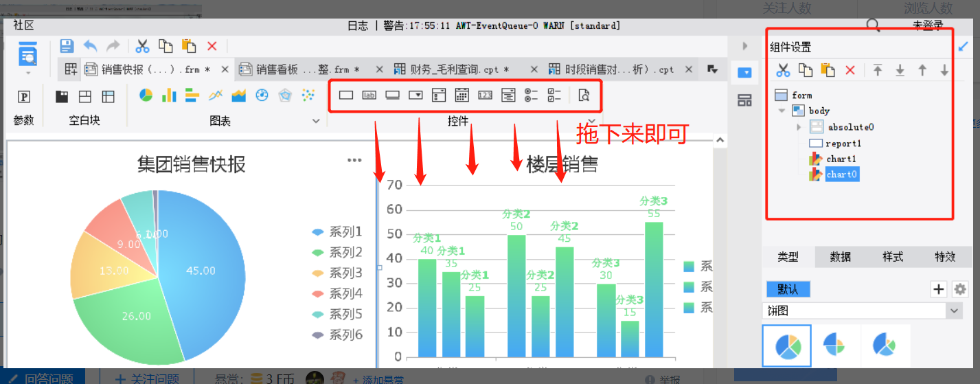The height and width of the screenshot is (384, 980).
Task: Expand the 控件 widget group chevron
Action: pos(591,121)
